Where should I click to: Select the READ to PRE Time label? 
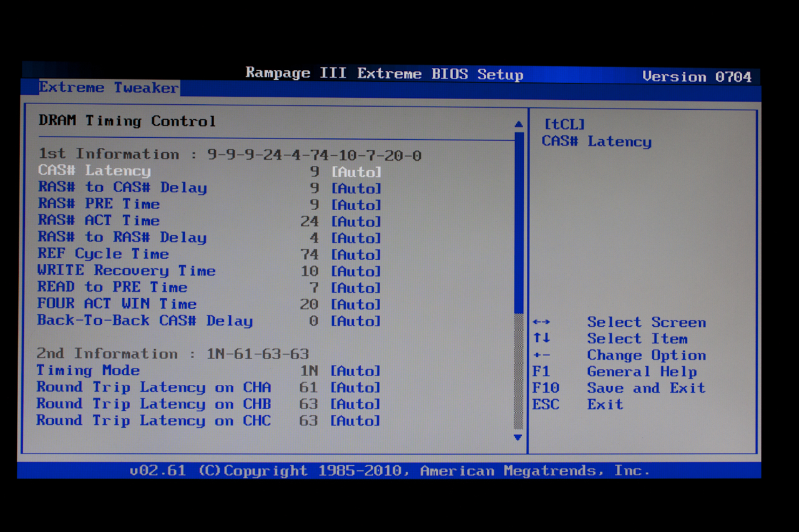tap(112, 287)
